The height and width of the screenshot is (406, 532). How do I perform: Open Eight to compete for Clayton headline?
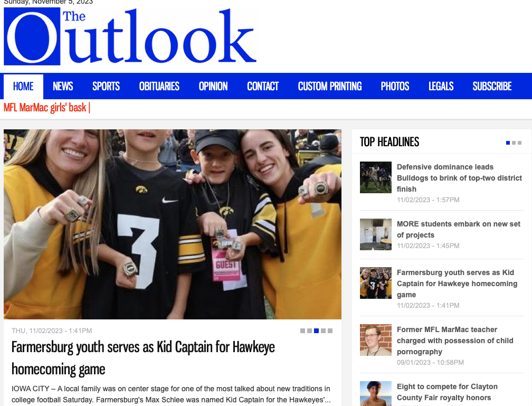tap(447, 392)
